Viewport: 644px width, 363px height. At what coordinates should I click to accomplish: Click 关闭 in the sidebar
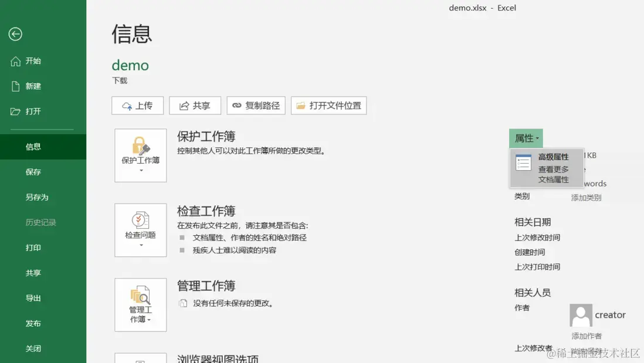pyautogui.click(x=43, y=348)
